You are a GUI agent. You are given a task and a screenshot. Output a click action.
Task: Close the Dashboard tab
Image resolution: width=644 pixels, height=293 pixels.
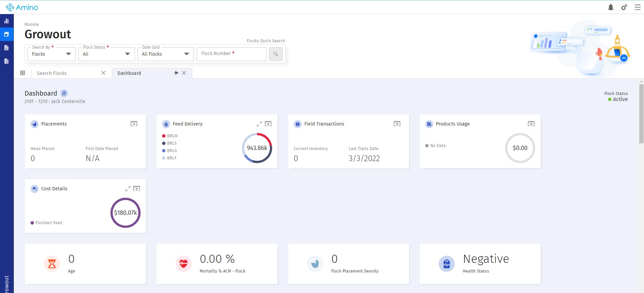pos(184,73)
